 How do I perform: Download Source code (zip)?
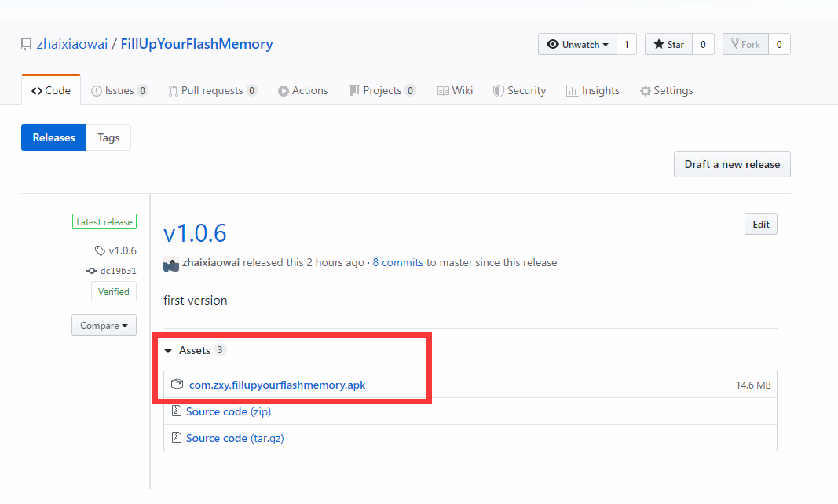click(x=229, y=411)
